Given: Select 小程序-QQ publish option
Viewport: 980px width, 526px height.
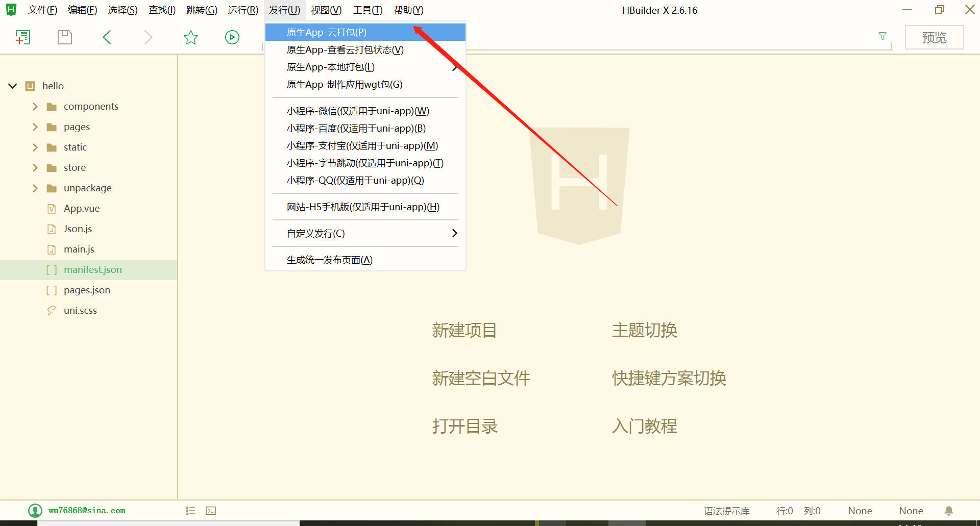Looking at the screenshot, I should point(365,181).
